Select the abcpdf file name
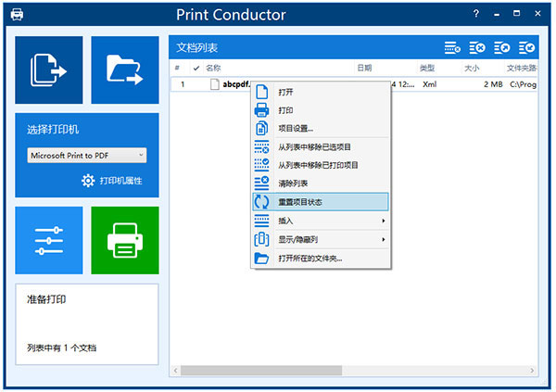556x392 pixels. click(x=235, y=84)
